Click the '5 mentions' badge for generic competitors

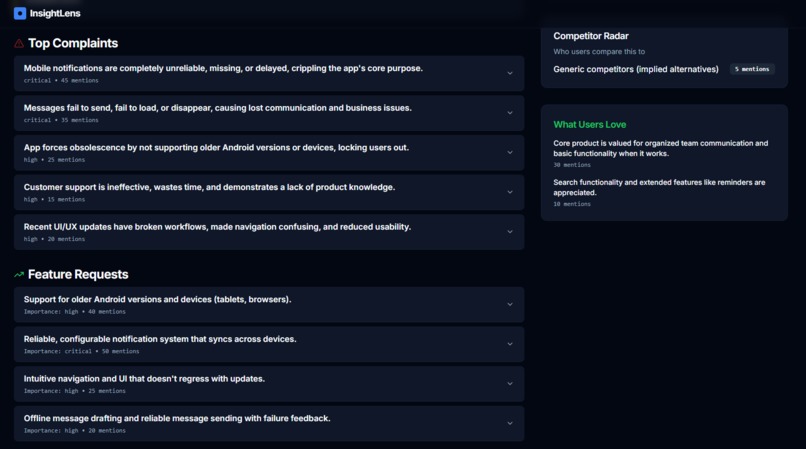(752, 69)
